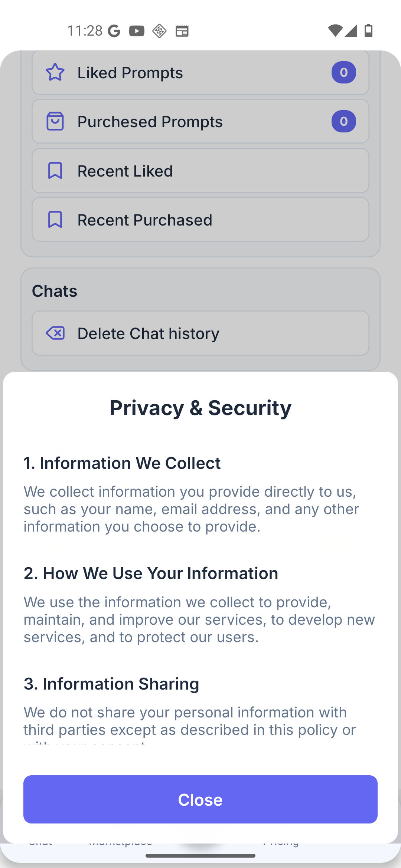The height and width of the screenshot is (868, 401).
Task: Click the star icon beside Liked Prompts
Action: [55, 72]
